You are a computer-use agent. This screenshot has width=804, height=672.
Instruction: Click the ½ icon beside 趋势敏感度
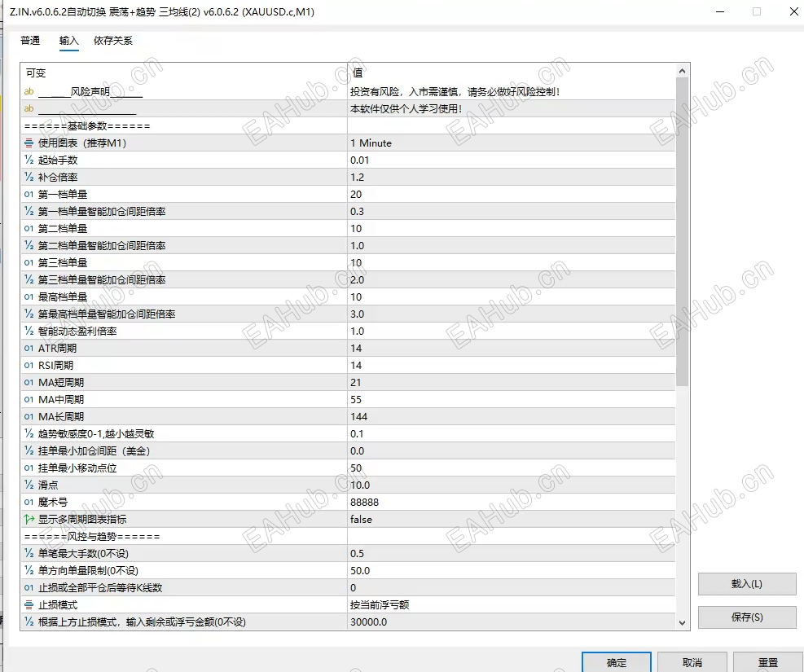click(29, 433)
